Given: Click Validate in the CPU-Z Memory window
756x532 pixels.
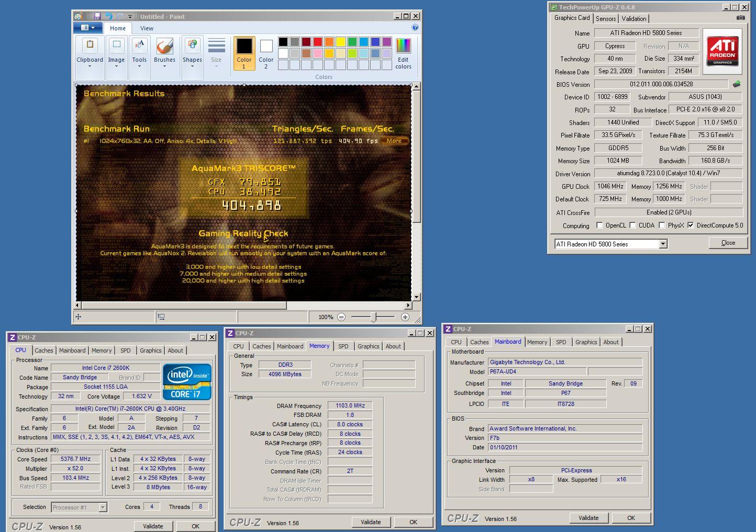Looking at the screenshot, I should tap(371, 522).
